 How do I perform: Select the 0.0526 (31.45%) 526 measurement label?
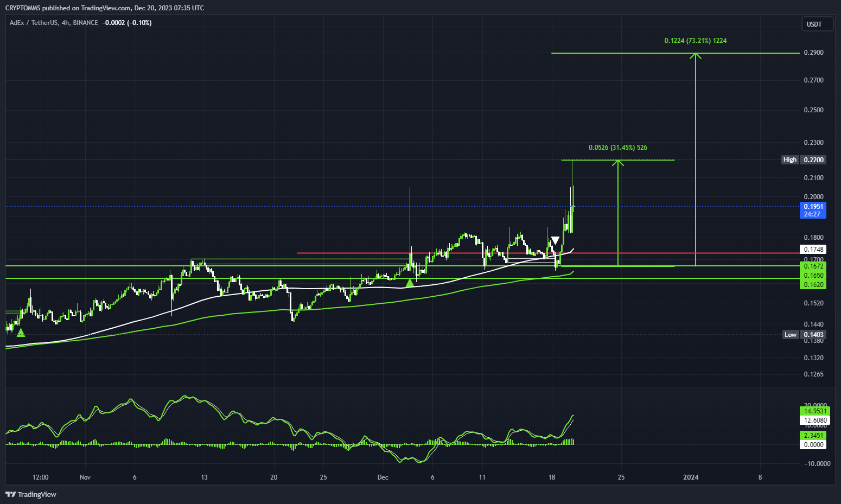(x=618, y=148)
